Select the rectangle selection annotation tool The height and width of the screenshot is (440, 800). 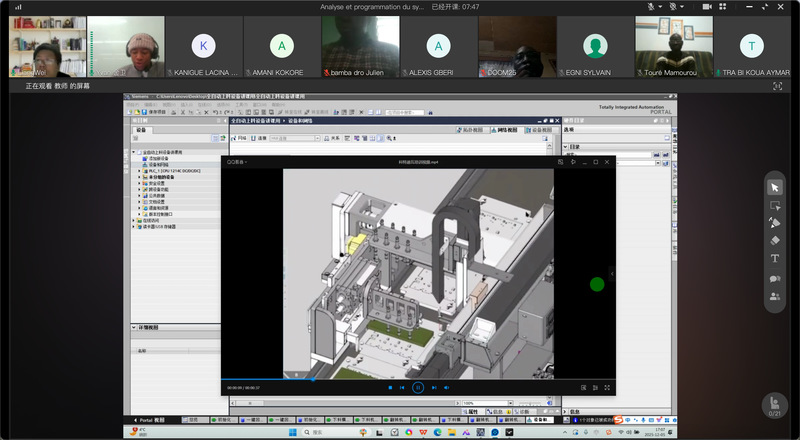775,205
